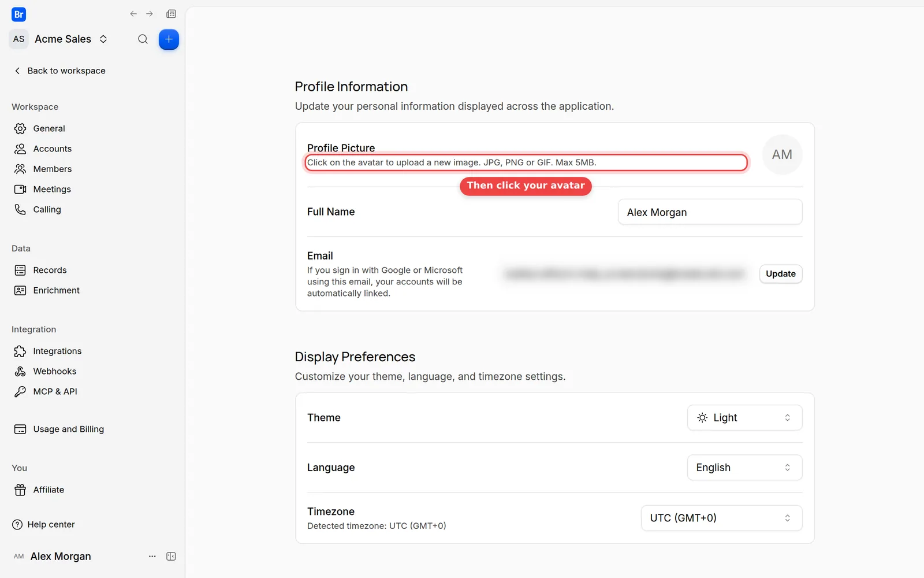The image size is (924, 578).
Task: Click the 'Profile Information' heading
Action: point(351,87)
